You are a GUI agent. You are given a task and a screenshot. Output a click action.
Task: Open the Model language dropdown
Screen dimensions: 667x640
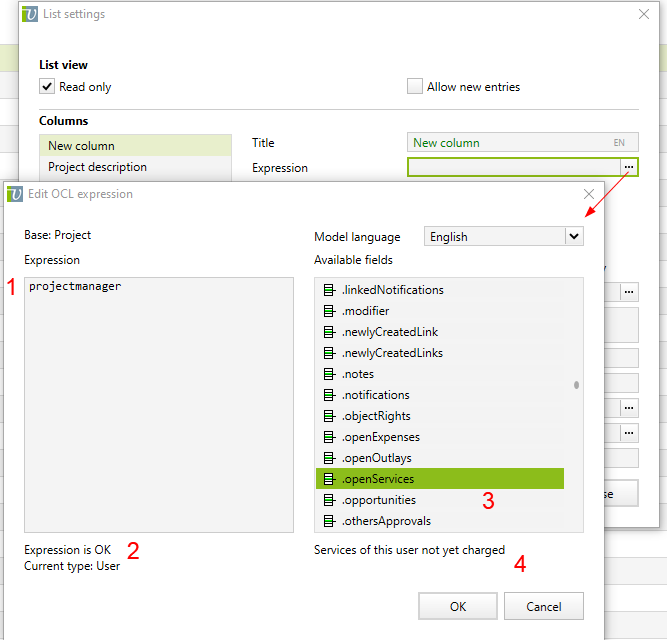point(573,237)
